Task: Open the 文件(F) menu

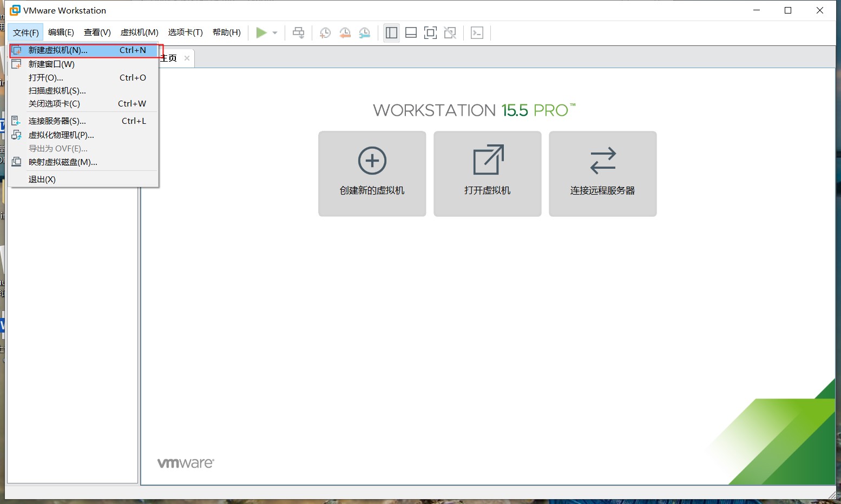Action: tap(25, 32)
